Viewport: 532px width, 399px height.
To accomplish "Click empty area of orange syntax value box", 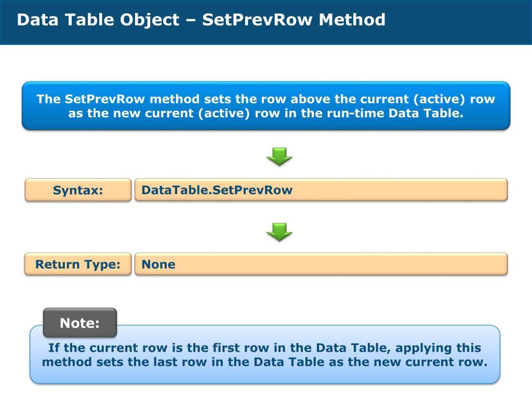I will point(401,190).
